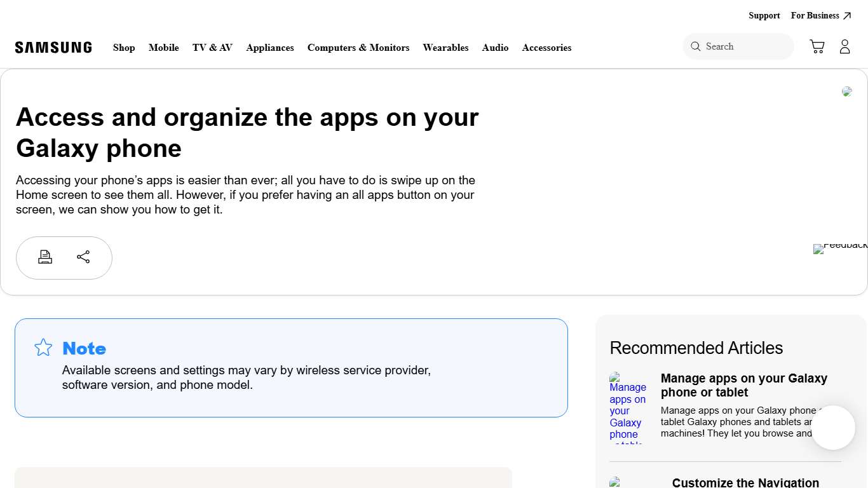
Task: Open the TV & AV menu
Action: click(x=212, y=48)
